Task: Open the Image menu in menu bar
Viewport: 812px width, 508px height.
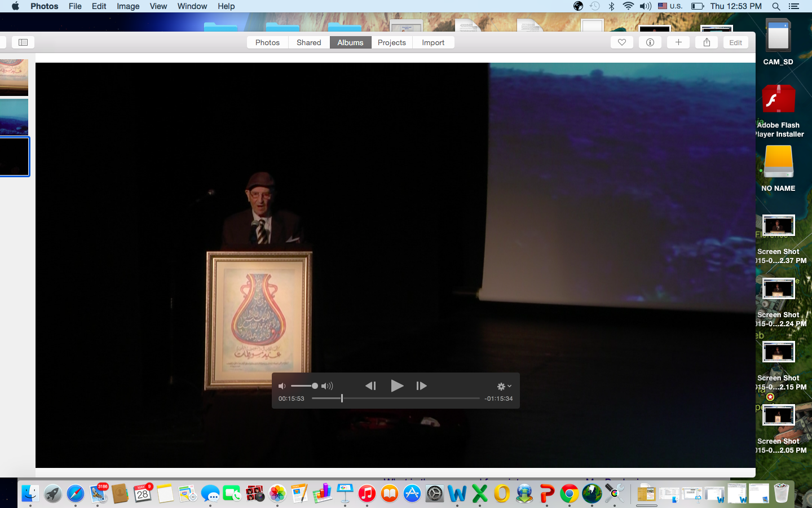Action: click(x=128, y=6)
